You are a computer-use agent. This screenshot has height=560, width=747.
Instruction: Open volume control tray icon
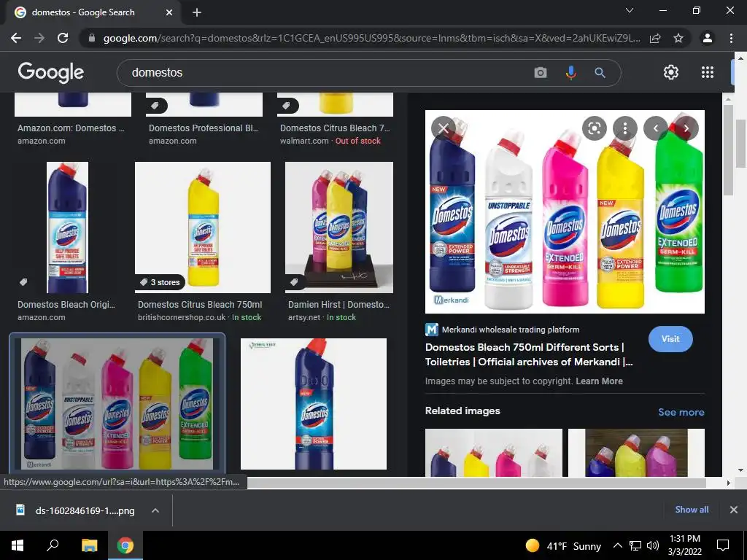coord(653,545)
